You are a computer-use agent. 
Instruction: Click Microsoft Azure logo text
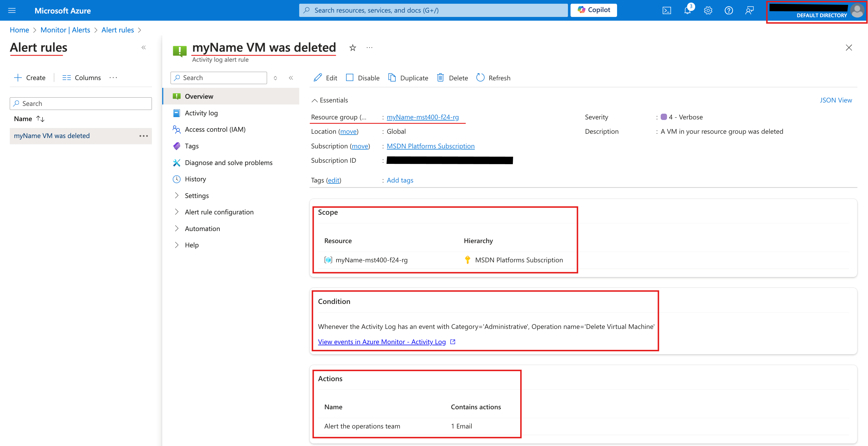[62, 10]
